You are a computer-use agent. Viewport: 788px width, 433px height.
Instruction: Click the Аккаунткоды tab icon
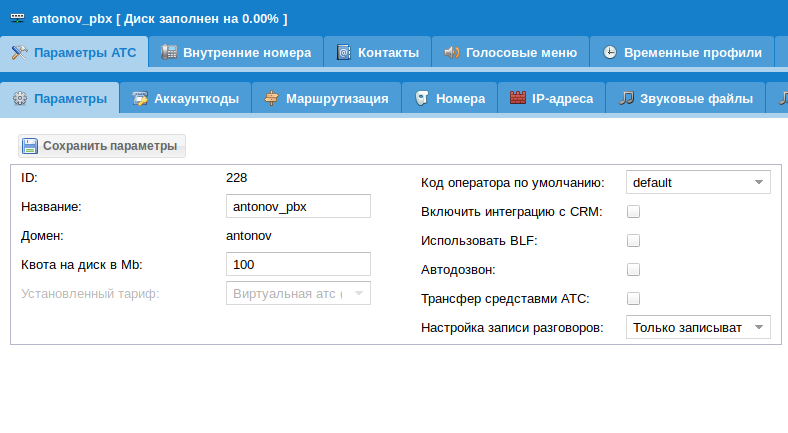click(140, 98)
